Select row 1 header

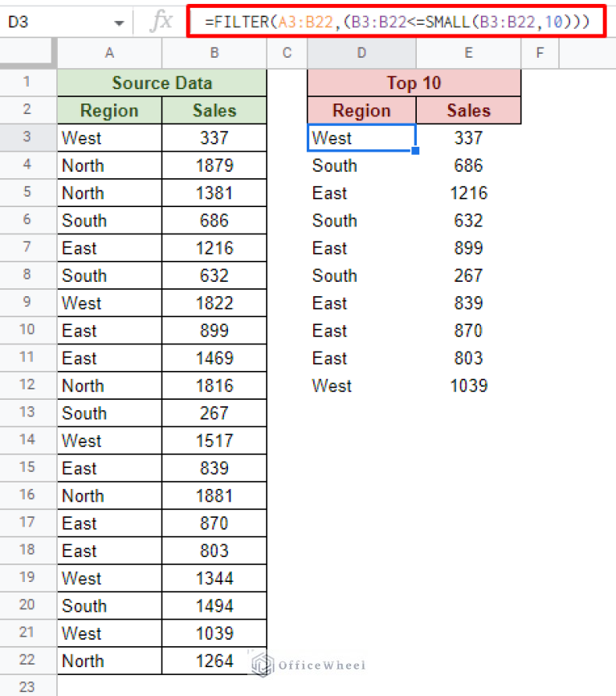(28, 83)
